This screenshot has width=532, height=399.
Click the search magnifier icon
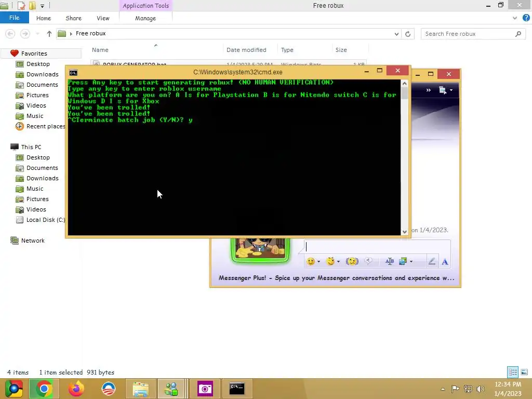coord(518,34)
